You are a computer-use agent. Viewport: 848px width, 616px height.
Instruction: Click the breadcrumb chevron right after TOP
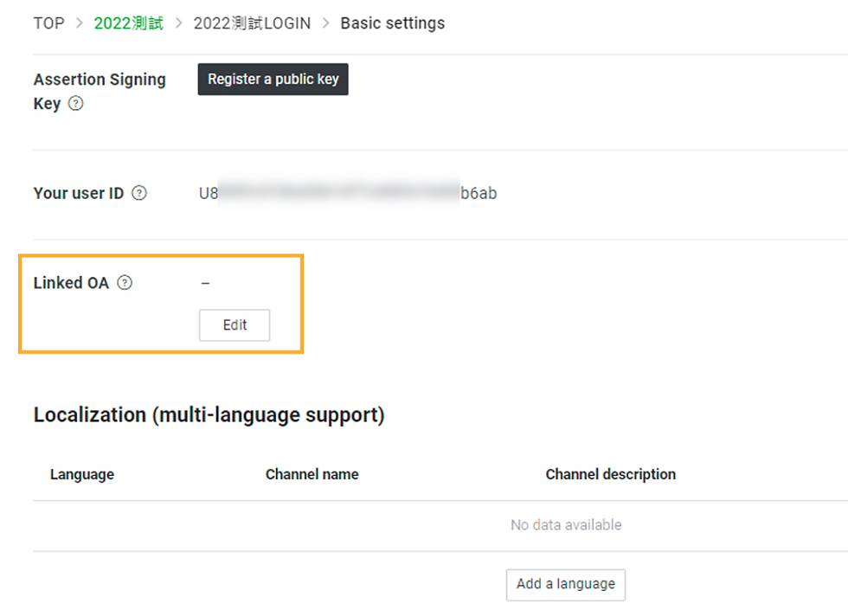pyautogui.click(x=79, y=23)
